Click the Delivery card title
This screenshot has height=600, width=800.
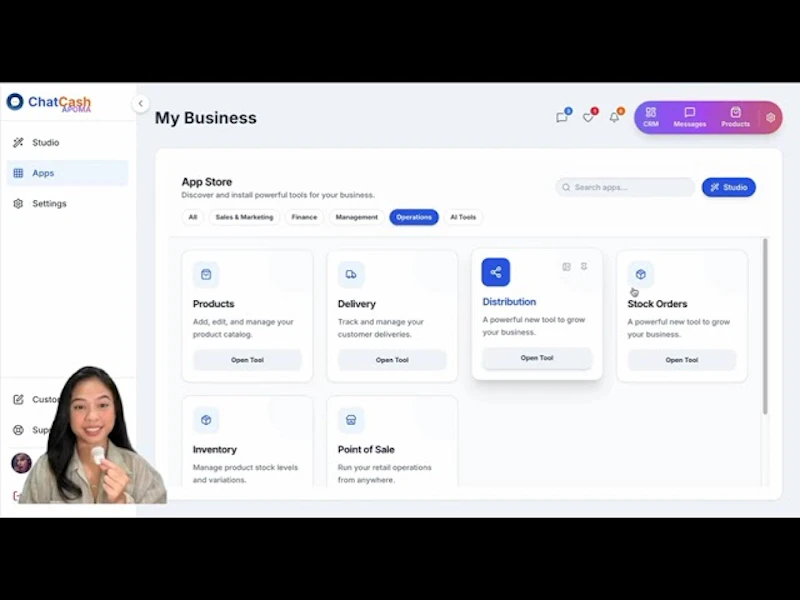(x=357, y=304)
